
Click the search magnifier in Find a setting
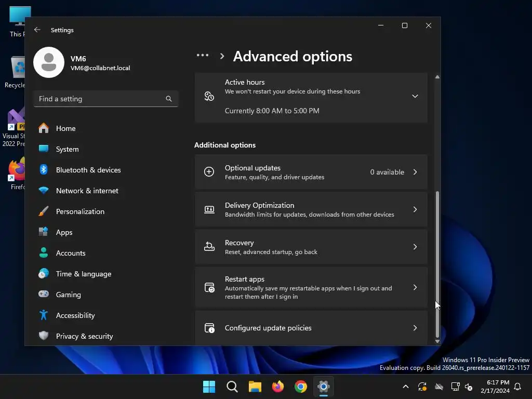click(169, 99)
